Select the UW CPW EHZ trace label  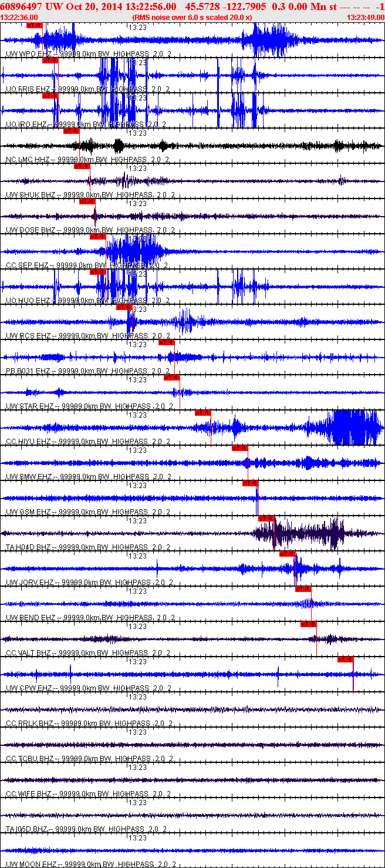click(89, 688)
